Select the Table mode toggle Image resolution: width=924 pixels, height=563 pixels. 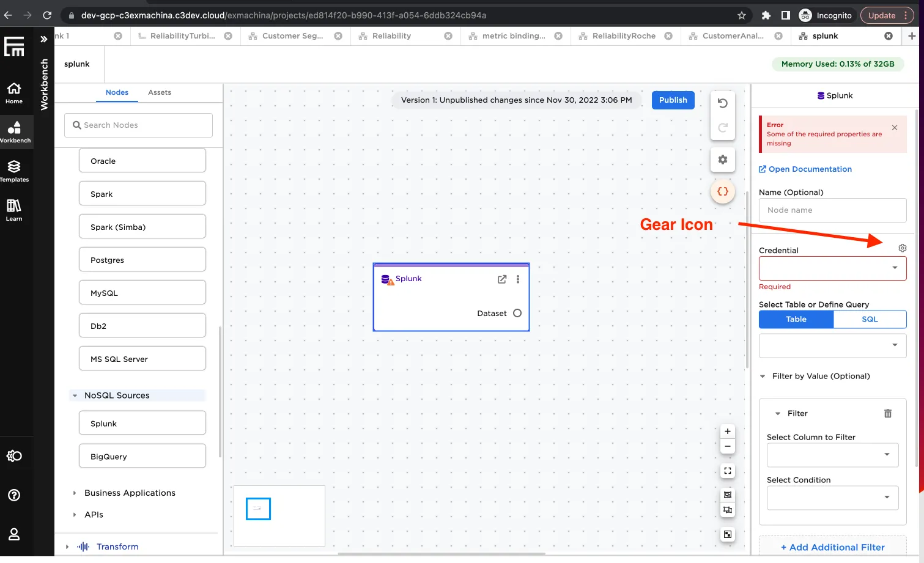[796, 319]
